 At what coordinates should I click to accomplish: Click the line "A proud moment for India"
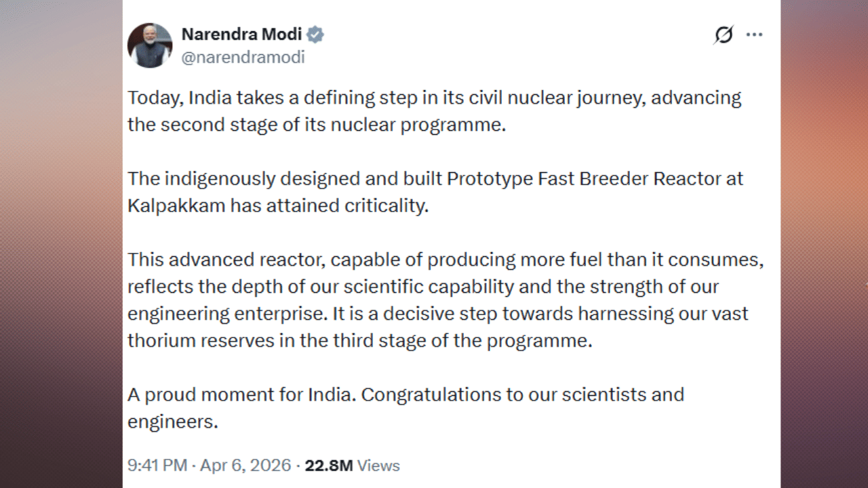tap(241, 394)
